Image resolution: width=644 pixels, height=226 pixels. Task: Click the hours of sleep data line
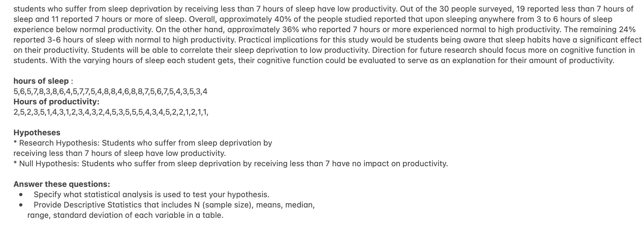click(111, 92)
